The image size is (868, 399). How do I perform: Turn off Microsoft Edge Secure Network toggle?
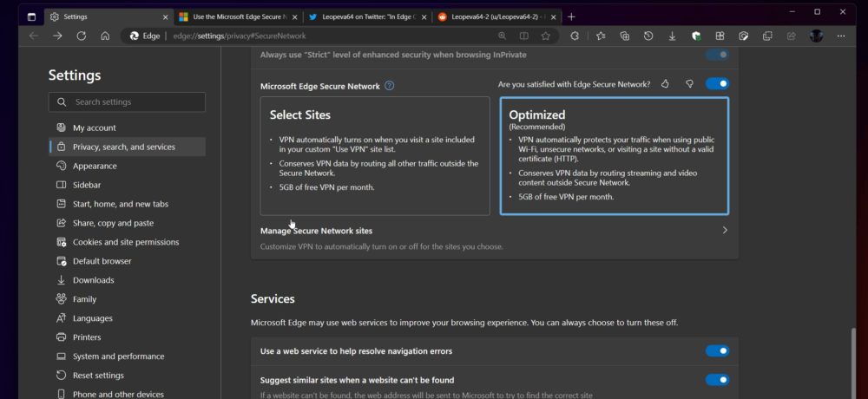[x=717, y=83]
